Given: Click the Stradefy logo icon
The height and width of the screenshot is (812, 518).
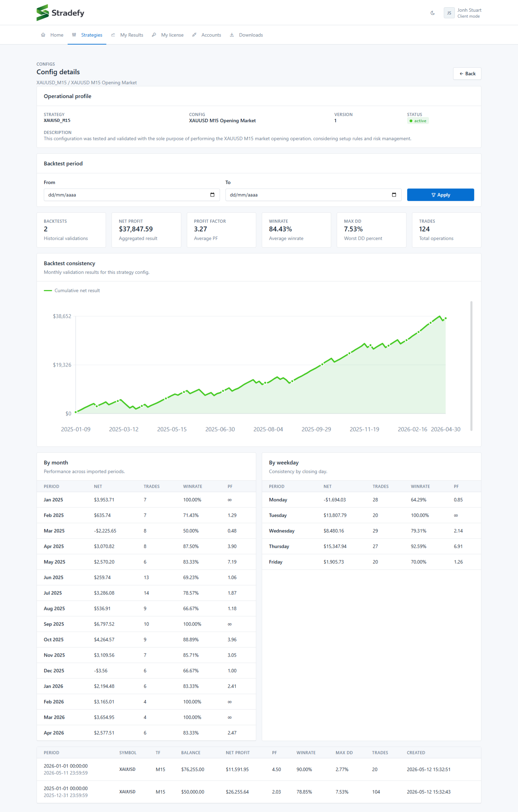Looking at the screenshot, I should point(42,13).
